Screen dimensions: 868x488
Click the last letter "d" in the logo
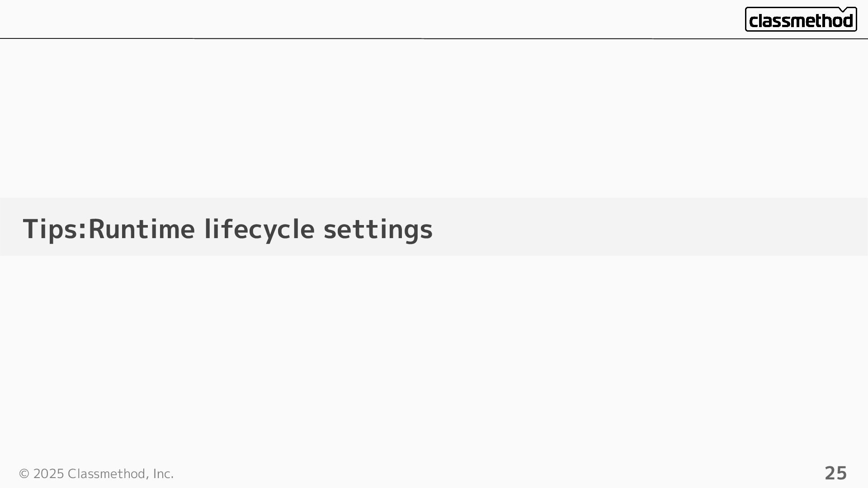click(848, 20)
